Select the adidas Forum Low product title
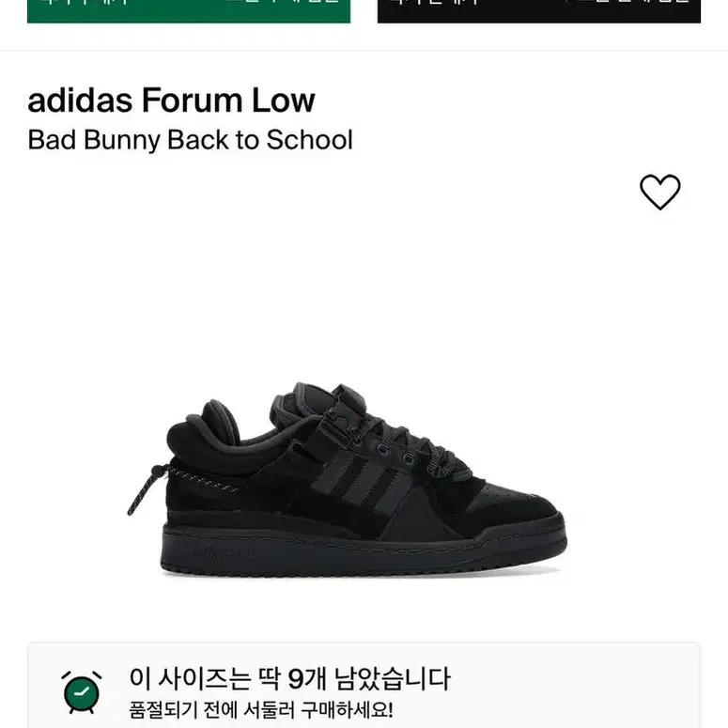The height and width of the screenshot is (728, 728). pyautogui.click(x=171, y=101)
